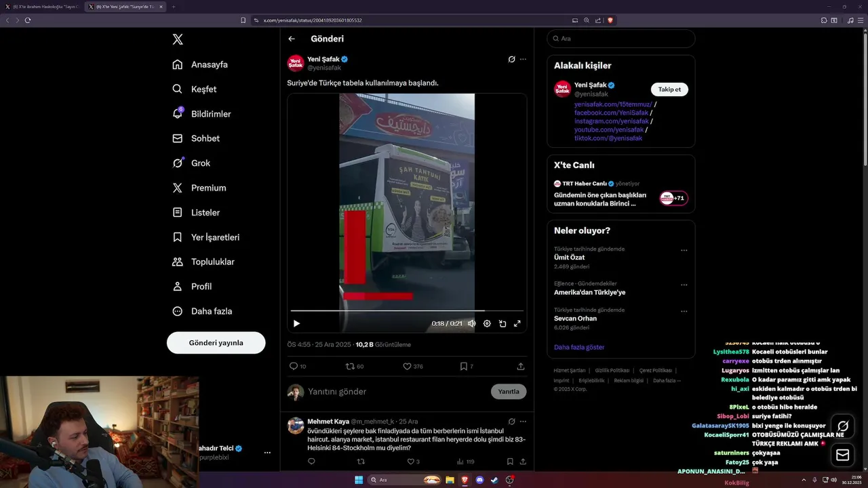Open Yeni Şafak avatar on the post
868x488 pixels.
296,63
